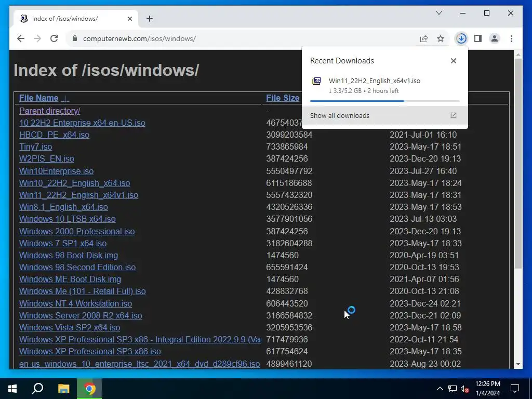The image size is (532, 399).
Task: Bookmark this page with the star
Action: tap(441, 38)
